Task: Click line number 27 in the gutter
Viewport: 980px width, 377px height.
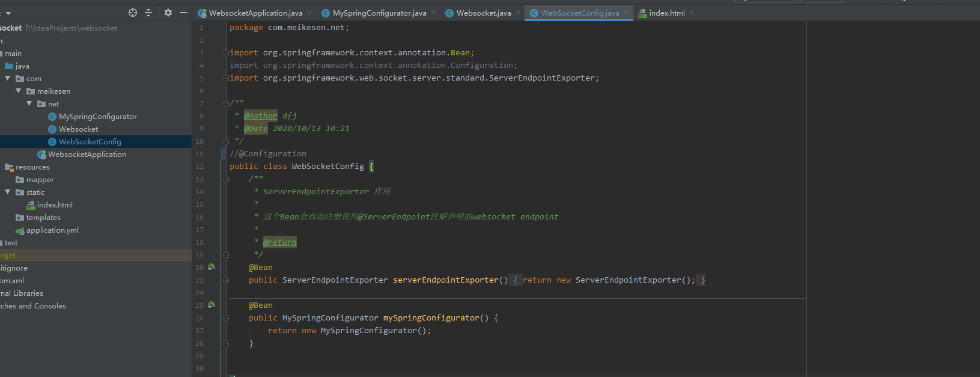Action: point(199,331)
